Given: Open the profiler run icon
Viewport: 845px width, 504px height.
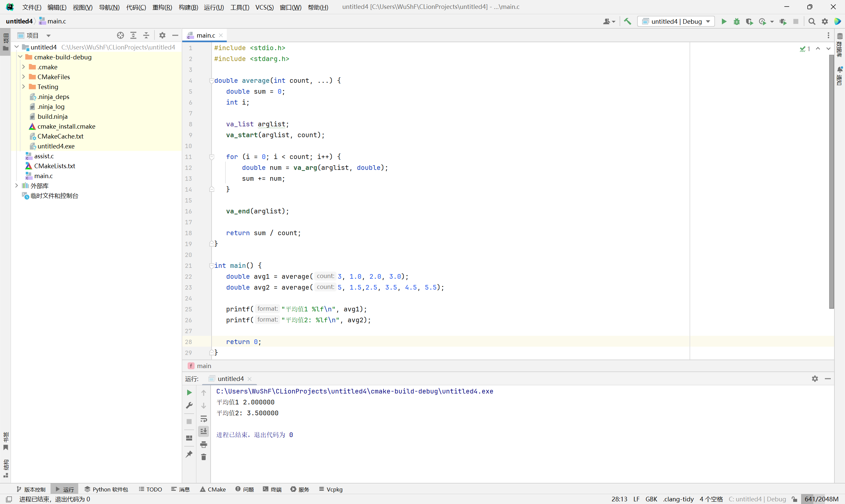Looking at the screenshot, I should [762, 21].
